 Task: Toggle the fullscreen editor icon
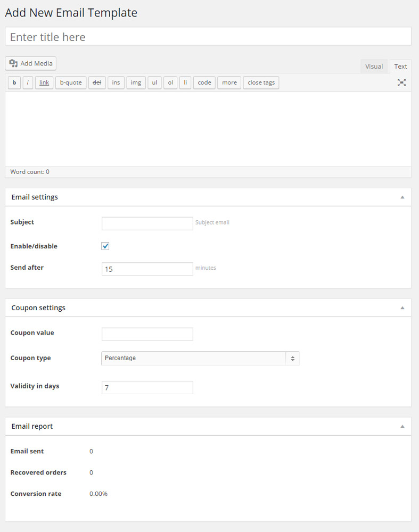click(x=401, y=82)
